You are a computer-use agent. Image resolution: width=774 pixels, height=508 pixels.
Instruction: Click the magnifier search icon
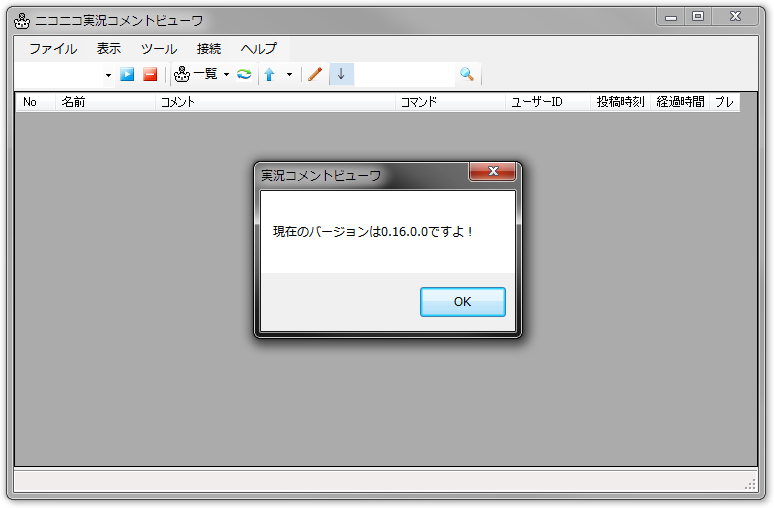pyautogui.click(x=466, y=74)
